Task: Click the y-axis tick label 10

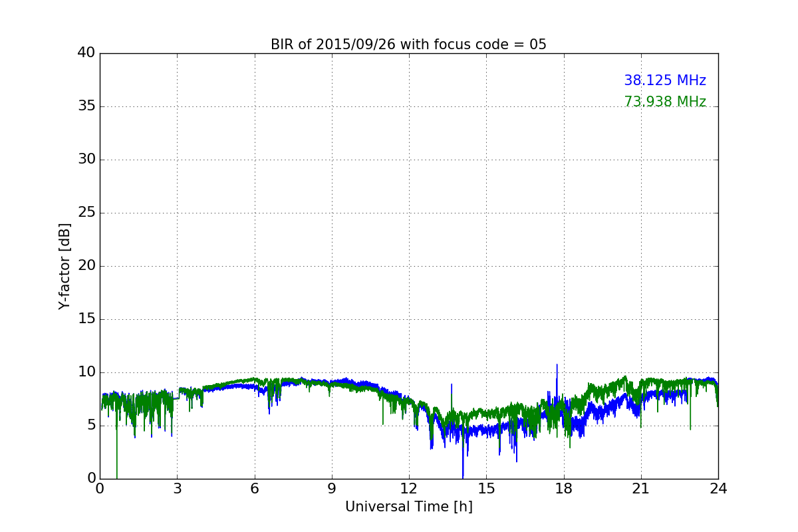Action: 86,372
